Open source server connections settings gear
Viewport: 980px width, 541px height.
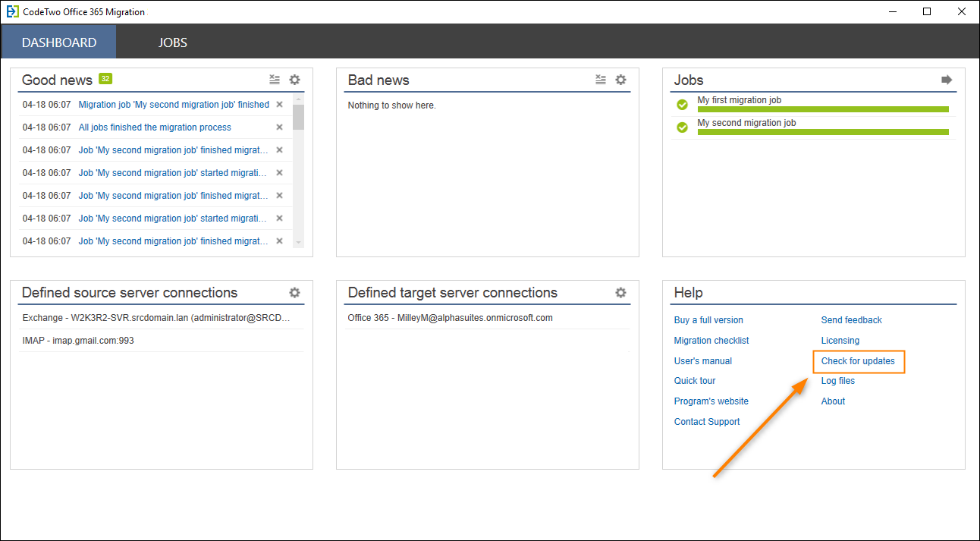(294, 293)
